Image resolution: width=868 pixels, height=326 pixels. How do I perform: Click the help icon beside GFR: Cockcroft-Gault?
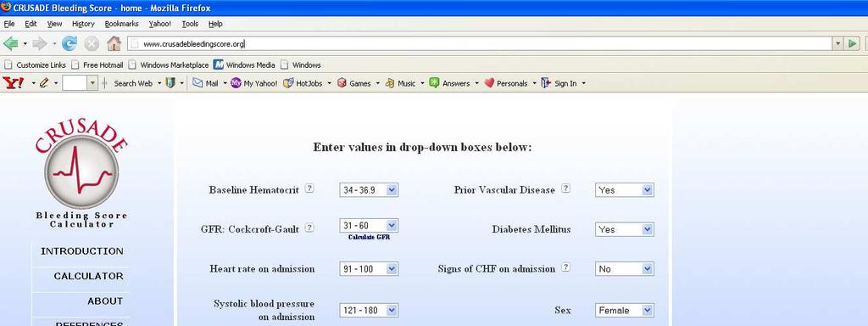click(x=309, y=228)
